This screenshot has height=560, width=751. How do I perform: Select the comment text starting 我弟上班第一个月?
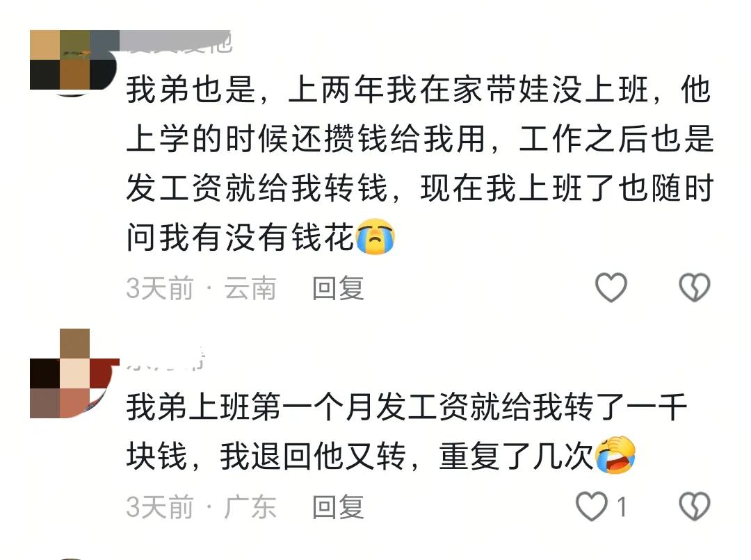(x=407, y=431)
